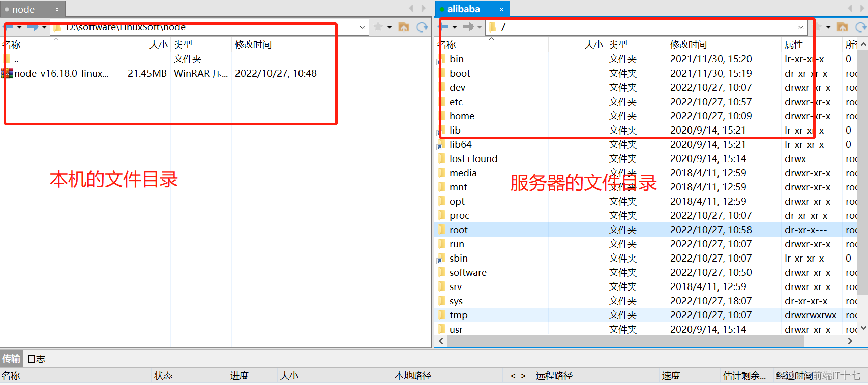Select the software folder row
Screen dimensions: 868x385
tap(646, 272)
